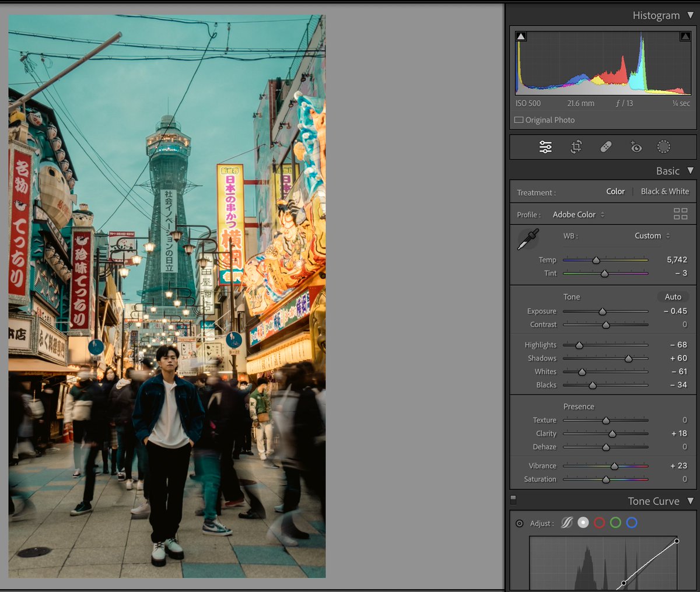Image resolution: width=700 pixels, height=592 pixels.
Task: Open the WB Custom dropdown
Action: (x=652, y=236)
